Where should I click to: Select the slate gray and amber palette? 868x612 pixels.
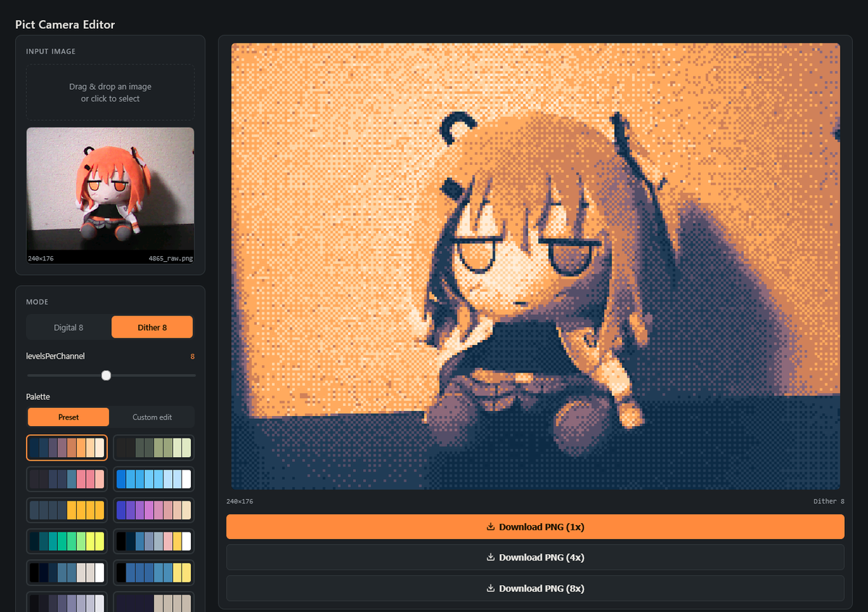(67, 510)
